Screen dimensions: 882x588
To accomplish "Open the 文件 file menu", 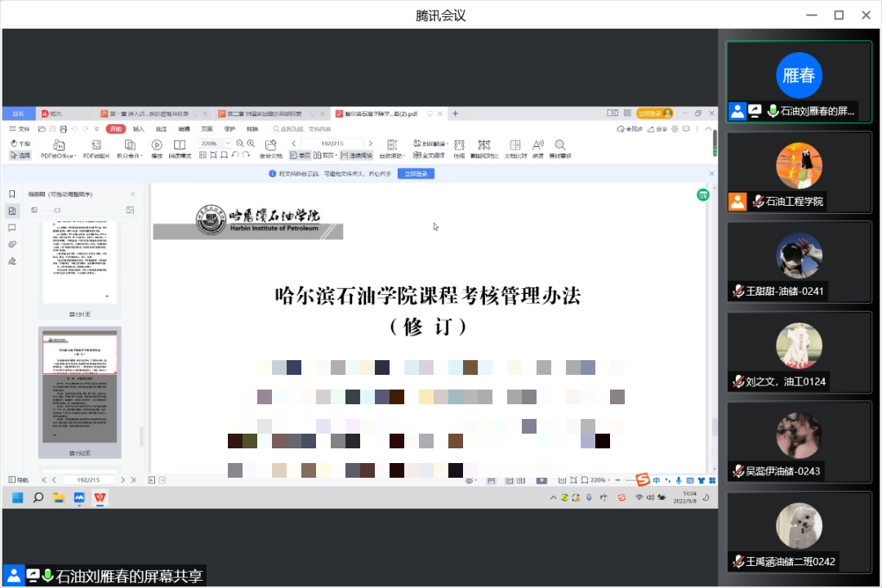I will tap(20, 129).
